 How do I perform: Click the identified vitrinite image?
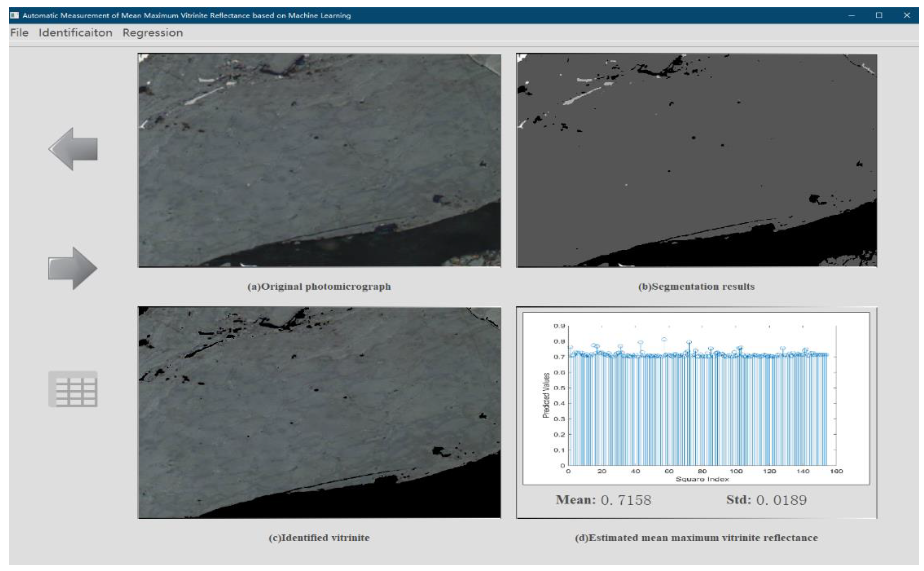320,412
